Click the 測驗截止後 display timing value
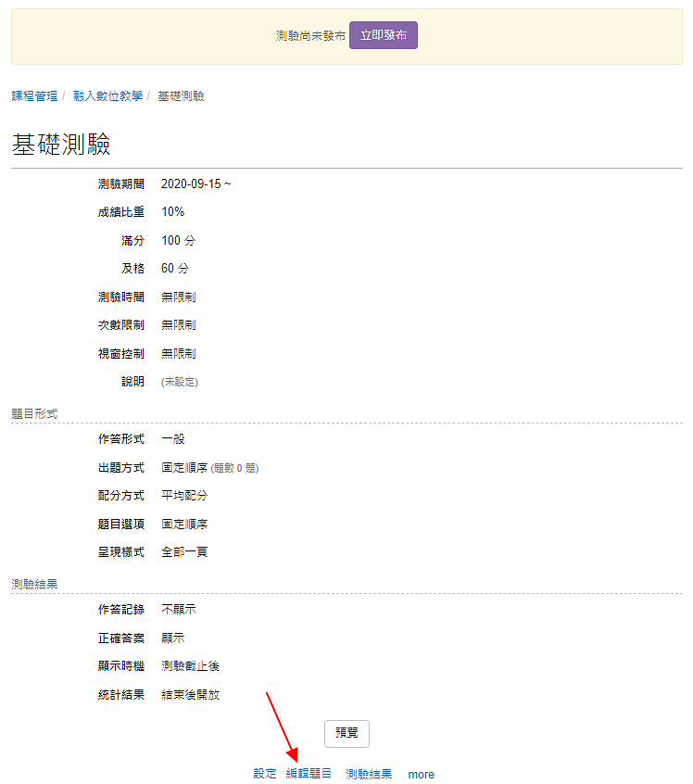The width and height of the screenshot is (693, 784). point(191,666)
